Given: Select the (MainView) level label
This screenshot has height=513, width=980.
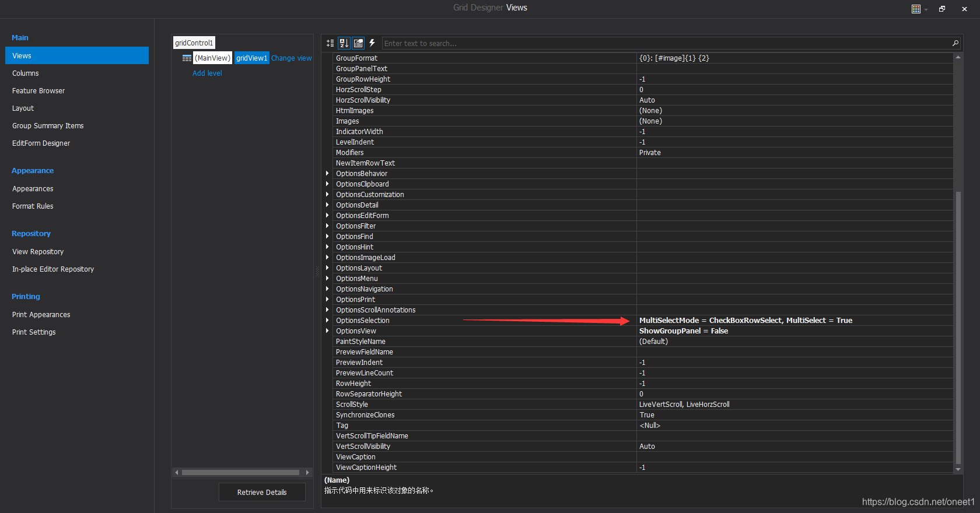Looking at the screenshot, I should pyautogui.click(x=212, y=58).
